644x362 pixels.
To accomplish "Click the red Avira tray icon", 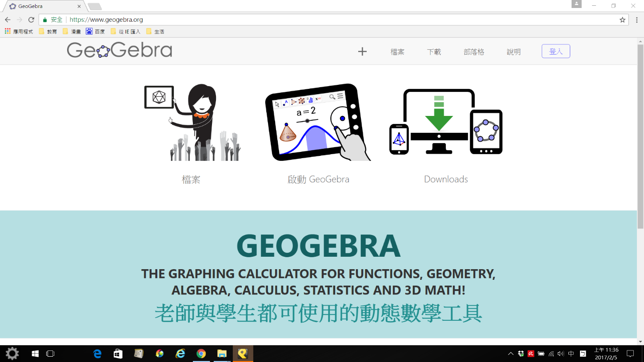I will [x=531, y=354].
